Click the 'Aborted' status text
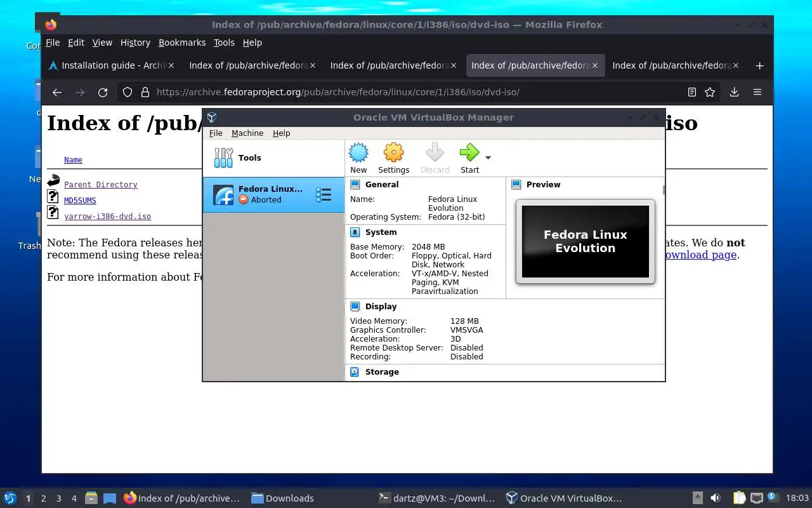 tap(266, 200)
